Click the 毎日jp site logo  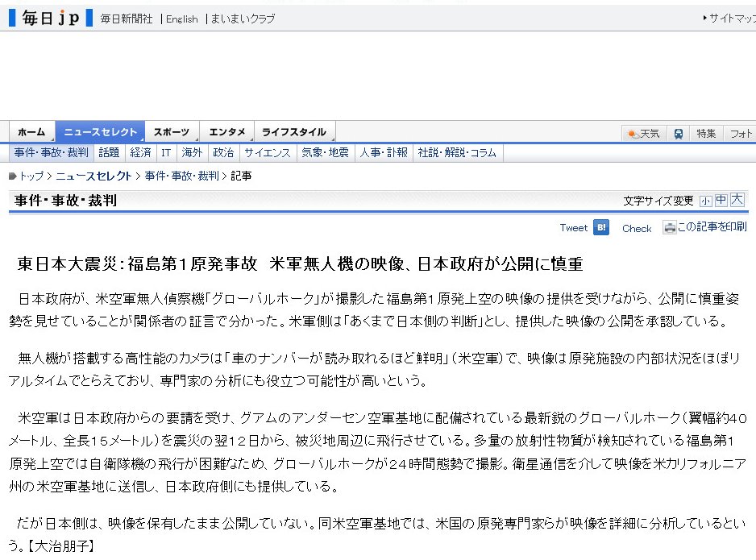[x=51, y=18]
